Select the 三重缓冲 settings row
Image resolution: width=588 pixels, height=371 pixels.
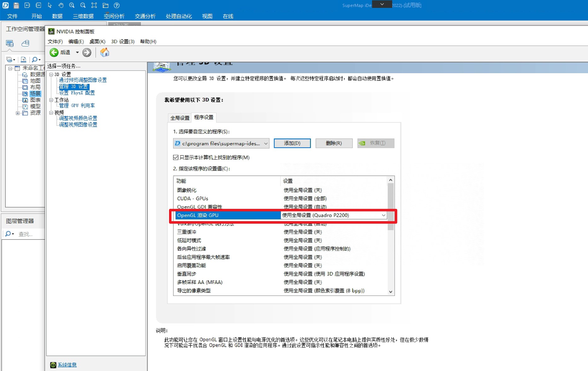click(x=280, y=232)
